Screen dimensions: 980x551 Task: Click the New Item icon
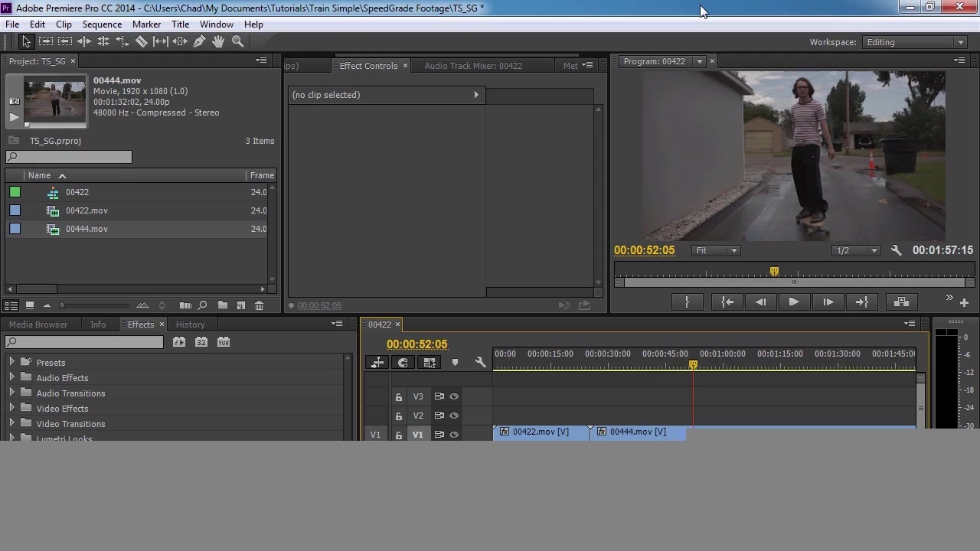[x=240, y=305]
